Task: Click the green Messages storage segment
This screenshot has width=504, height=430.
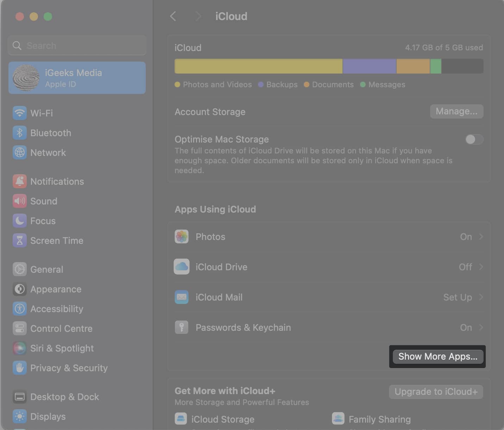Action: pyautogui.click(x=436, y=66)
